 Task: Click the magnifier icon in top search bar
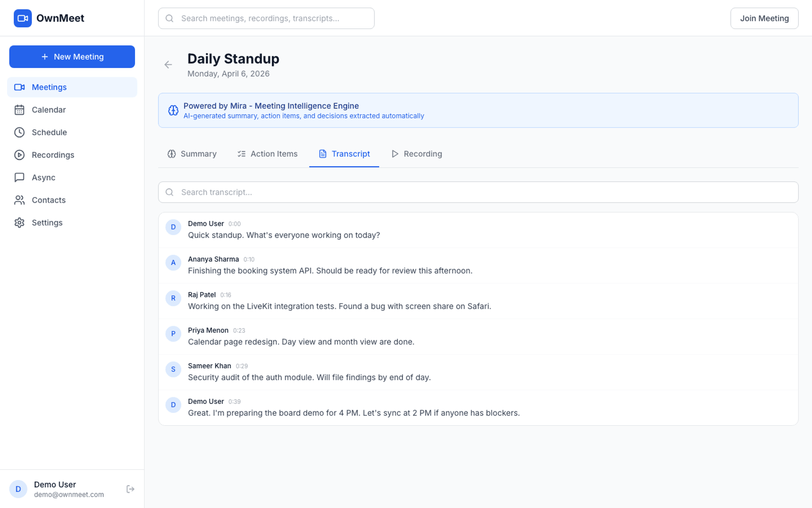tap(170, 18)
